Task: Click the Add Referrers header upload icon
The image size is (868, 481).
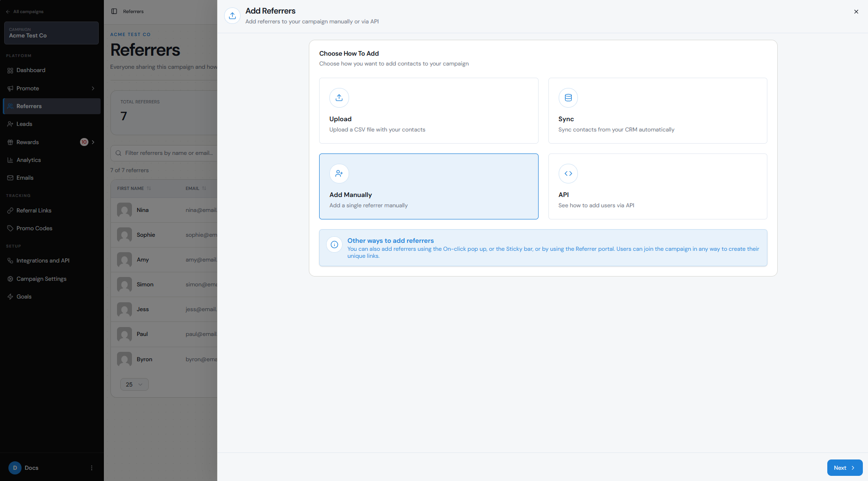Action: (233, 15)
